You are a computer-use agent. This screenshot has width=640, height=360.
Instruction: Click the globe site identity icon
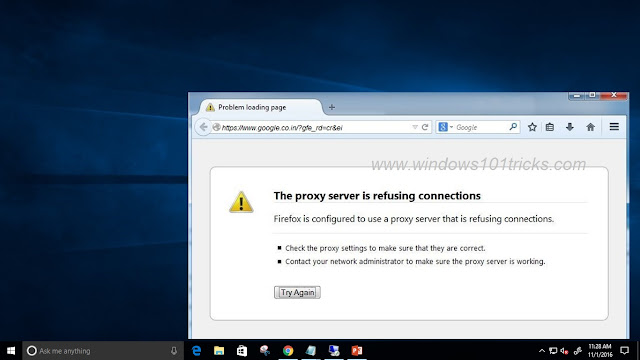click(217, 127)
